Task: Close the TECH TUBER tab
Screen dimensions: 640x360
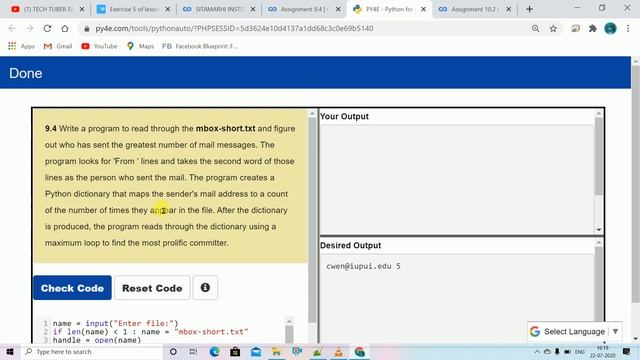Action: point(82,9)
